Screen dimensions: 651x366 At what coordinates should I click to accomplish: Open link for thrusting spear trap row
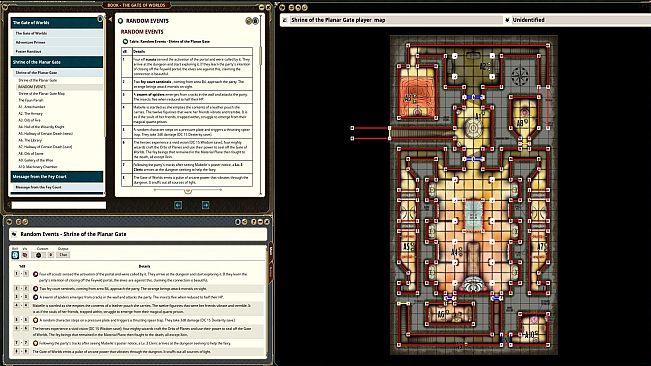35,320
